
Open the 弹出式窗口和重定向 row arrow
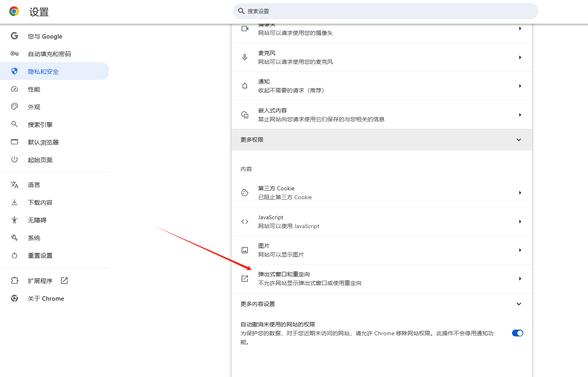tap(520, 279)
